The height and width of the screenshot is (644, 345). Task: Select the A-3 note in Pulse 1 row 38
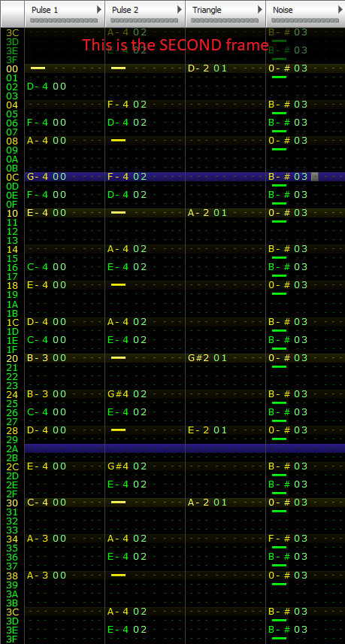[x=38, y=576]
